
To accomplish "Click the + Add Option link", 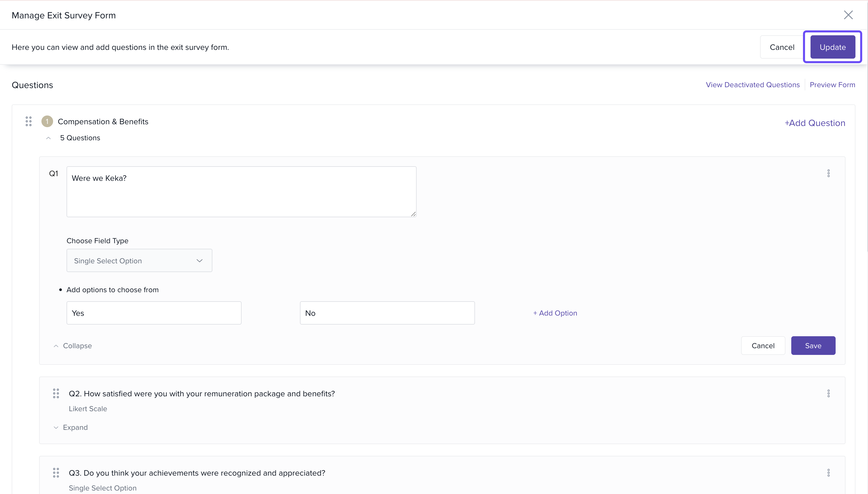I will [555, 313].
